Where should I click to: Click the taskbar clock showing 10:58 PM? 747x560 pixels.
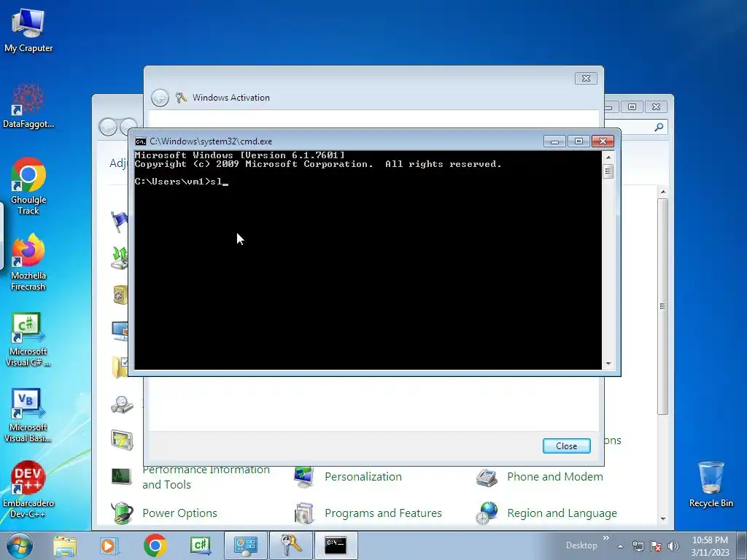click(710, 546)
